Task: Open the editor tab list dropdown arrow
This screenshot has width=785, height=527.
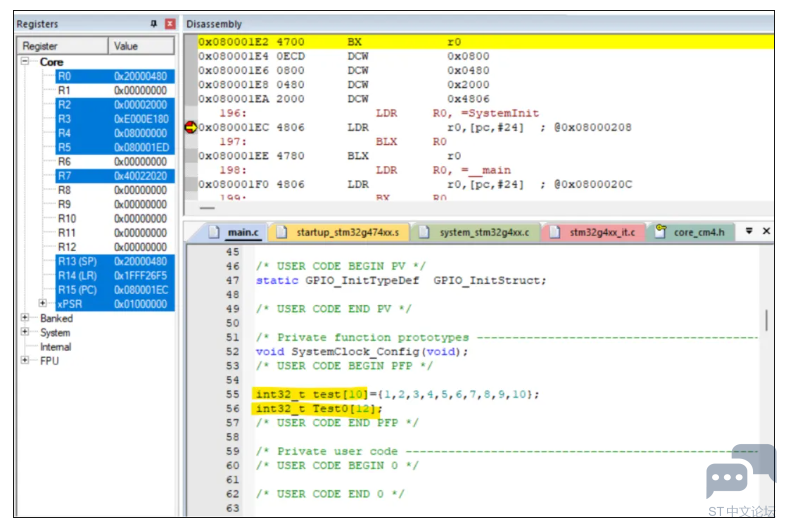Action: pyautogui.click(x=749, y=231)
